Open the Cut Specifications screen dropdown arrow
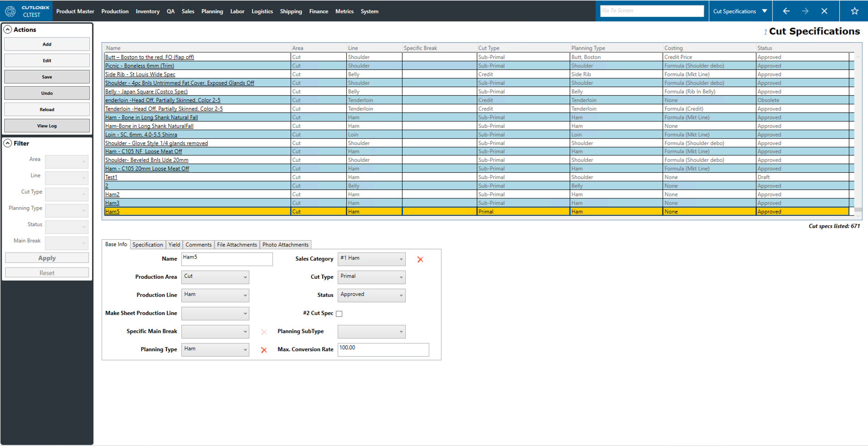This screenshot has width=868, height=446. [x=765, y=11]
